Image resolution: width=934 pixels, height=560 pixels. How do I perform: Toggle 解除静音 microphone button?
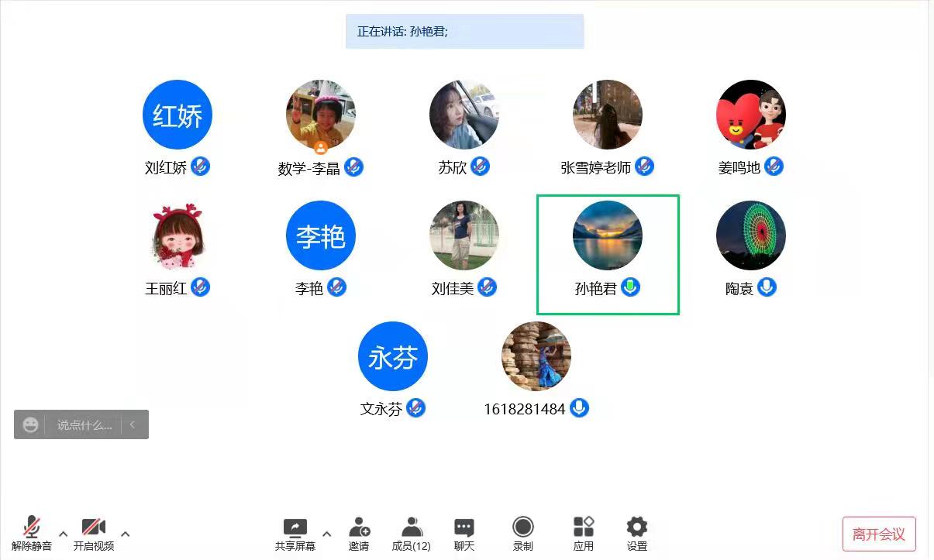click(x=32, y=527)
